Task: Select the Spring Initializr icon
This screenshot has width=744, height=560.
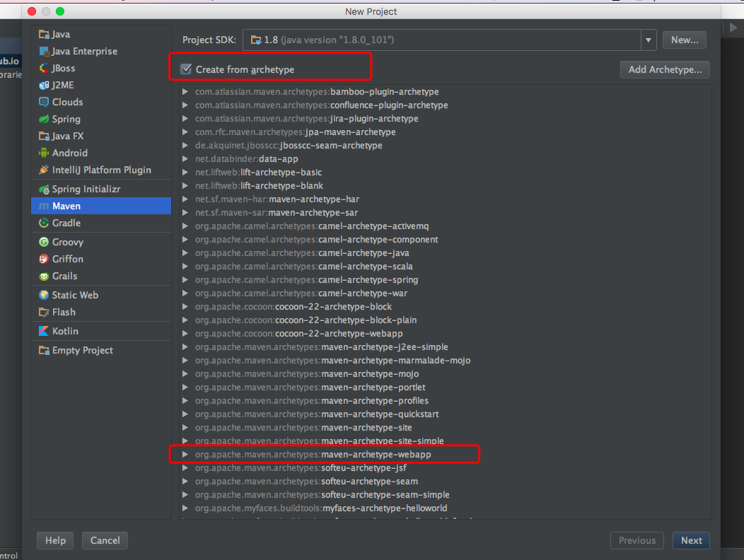Action: coord(44,189)
